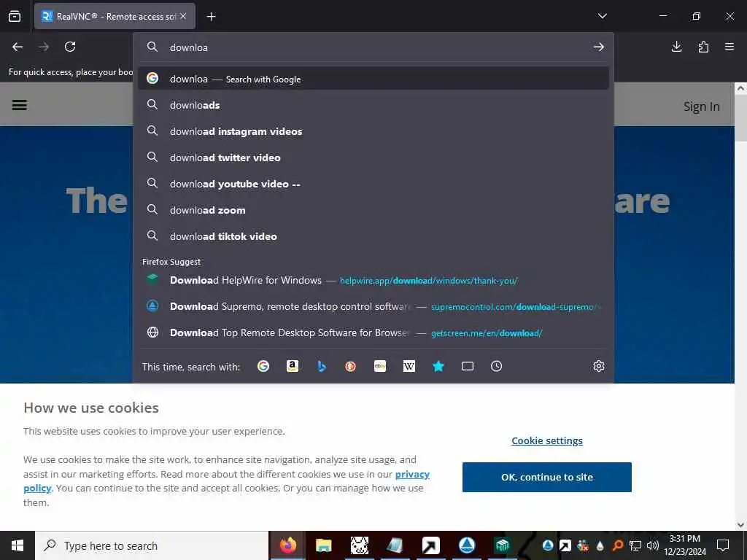747x560 pixels.
Task: Search this time with Wikipedia icon
Action: (x=409, y=366)
